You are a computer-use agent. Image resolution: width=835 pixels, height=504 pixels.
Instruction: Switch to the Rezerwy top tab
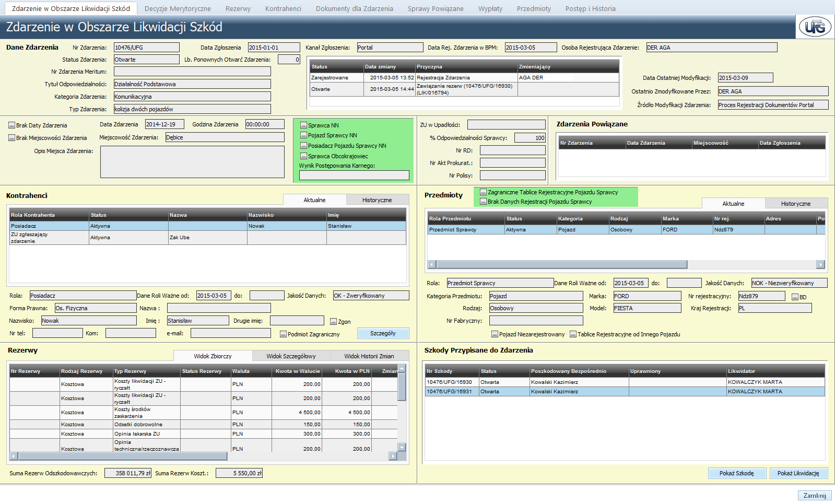[238, 8]
